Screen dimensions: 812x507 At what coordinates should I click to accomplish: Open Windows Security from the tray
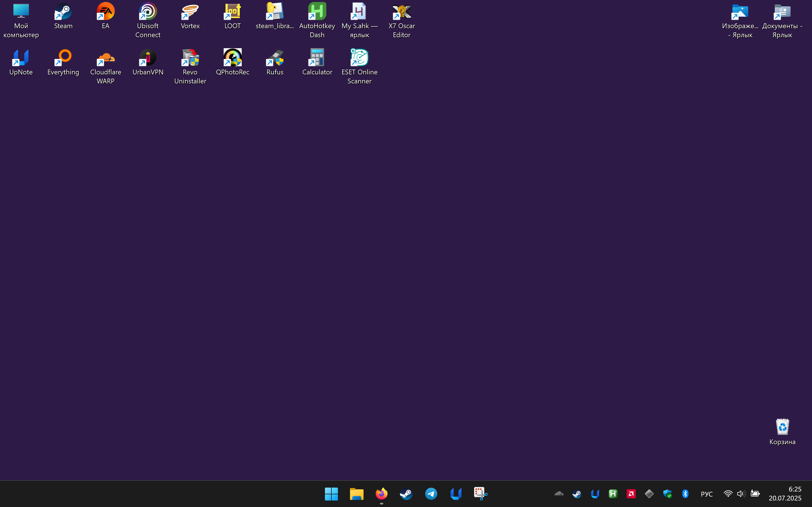pyautogui.click(x=667, y=493)
